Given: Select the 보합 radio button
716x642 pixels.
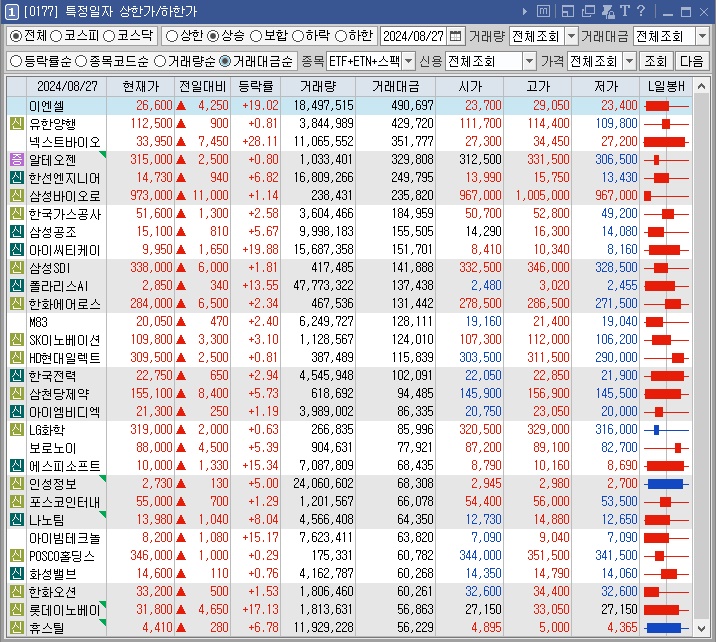Looking at the screenshot, I should (256, 36).
